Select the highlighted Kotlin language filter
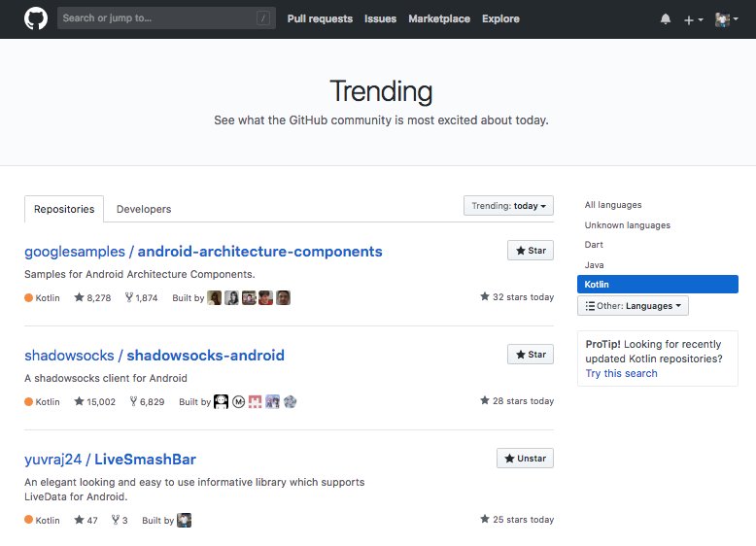 [x=658, y=285]
